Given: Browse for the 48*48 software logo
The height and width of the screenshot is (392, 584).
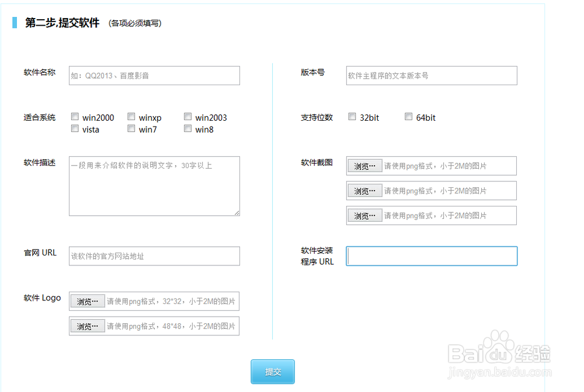Looking at the screenshot, I should coord(87,325).
